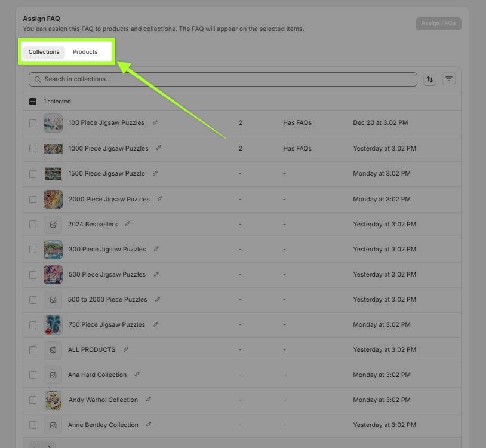Toggle the select-all checkbox showing 1 selected

33,102
